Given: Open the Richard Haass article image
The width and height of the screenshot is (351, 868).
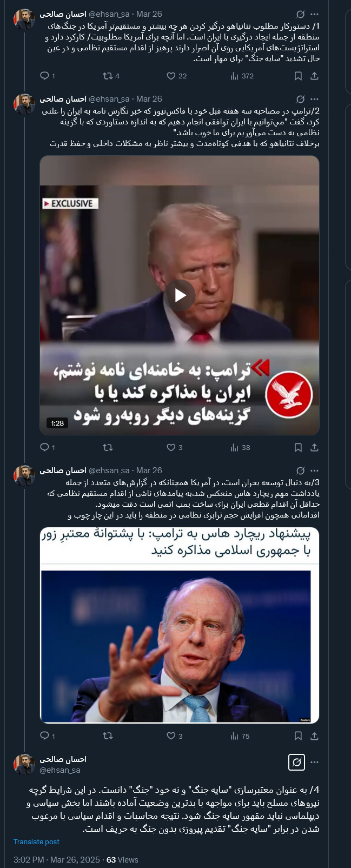Looking at the screenshot, I should 180,626.
